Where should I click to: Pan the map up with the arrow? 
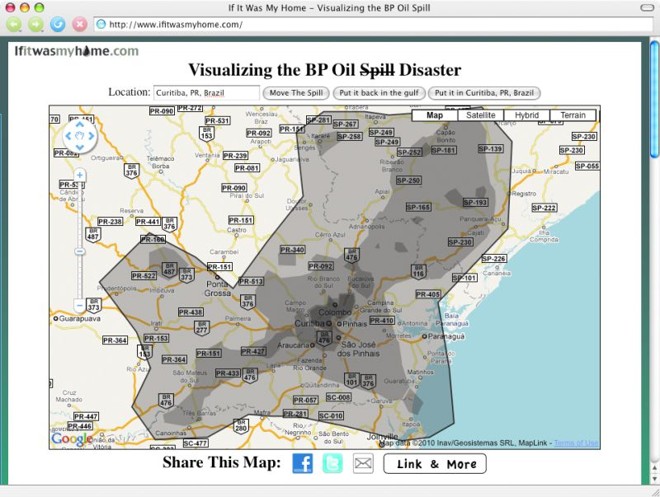[x=80, y=125]
